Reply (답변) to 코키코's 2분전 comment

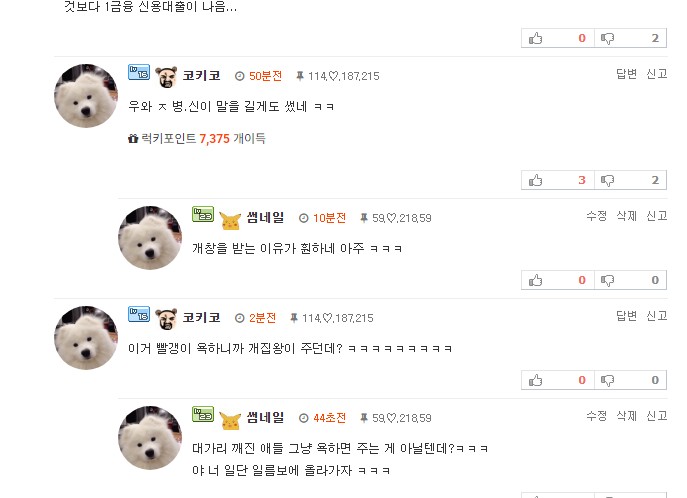pos(626,315)
